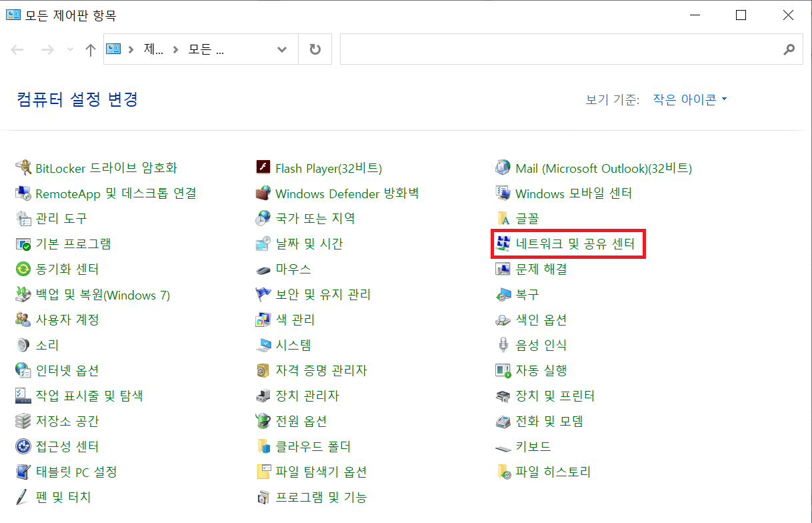812x523 pixels.
Task: Open the 태블릿 PC 설정 icon
Action: [x=23, y=472]
